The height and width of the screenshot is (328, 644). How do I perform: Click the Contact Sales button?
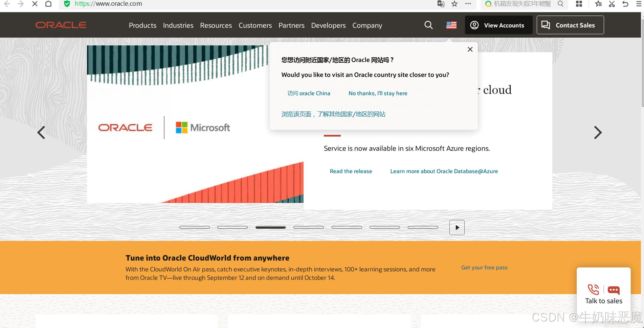[570, 25]
